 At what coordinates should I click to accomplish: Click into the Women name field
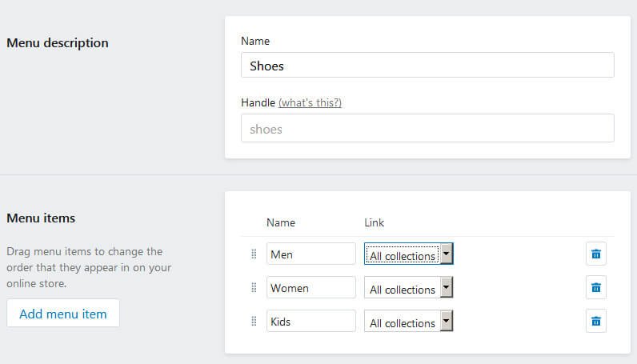pyautogui.click(x=310, y=287)
